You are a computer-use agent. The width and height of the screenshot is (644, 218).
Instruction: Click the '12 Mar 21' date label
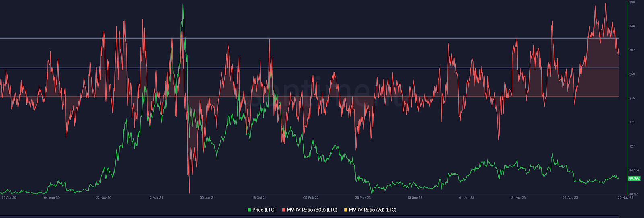tap(155, 198)
